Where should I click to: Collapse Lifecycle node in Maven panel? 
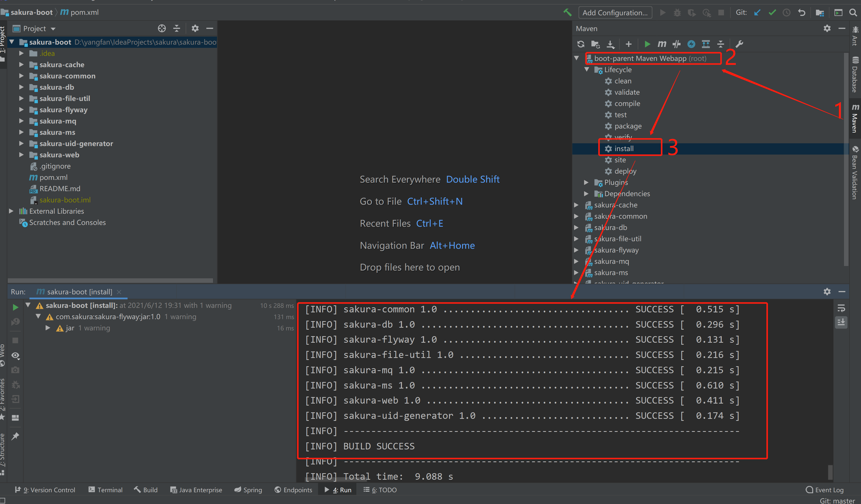(587, 70)
